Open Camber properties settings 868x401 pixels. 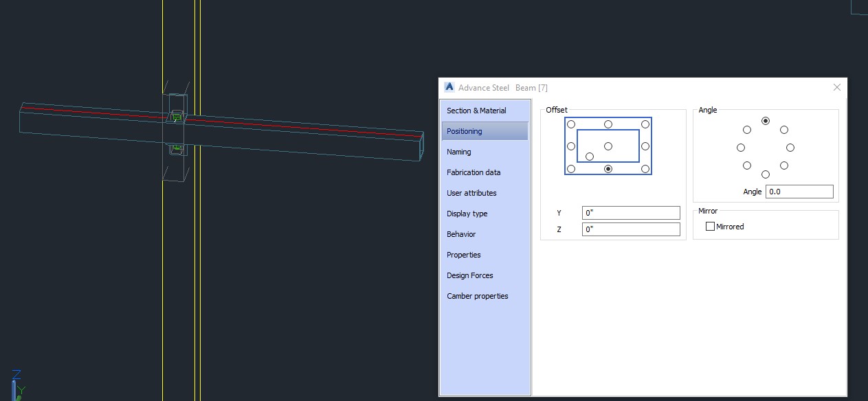[x=478, y=296]
